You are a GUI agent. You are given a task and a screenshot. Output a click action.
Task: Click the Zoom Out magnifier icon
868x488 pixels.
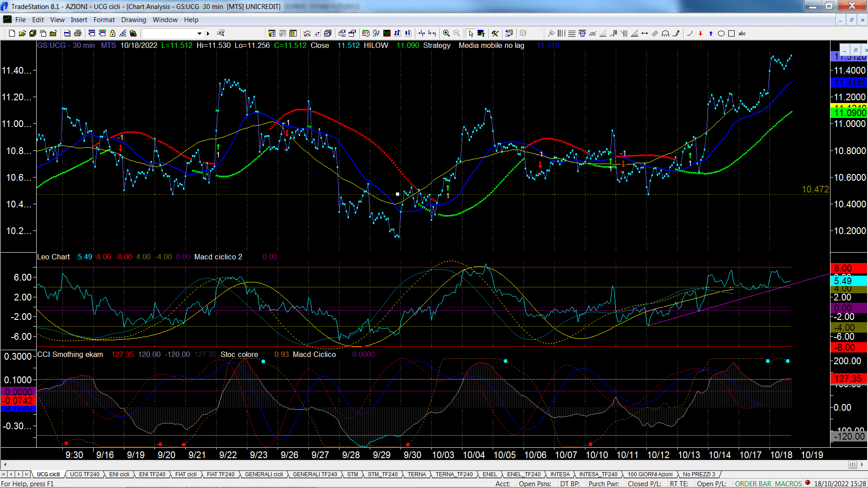[457, 33]
